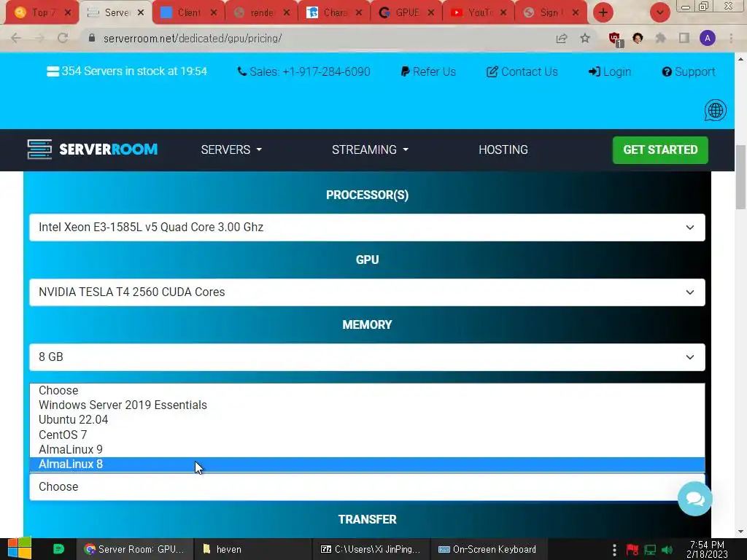
Task: Click the scrollbar down arrow
Action: pyautogui.click(x=740, y=532)
